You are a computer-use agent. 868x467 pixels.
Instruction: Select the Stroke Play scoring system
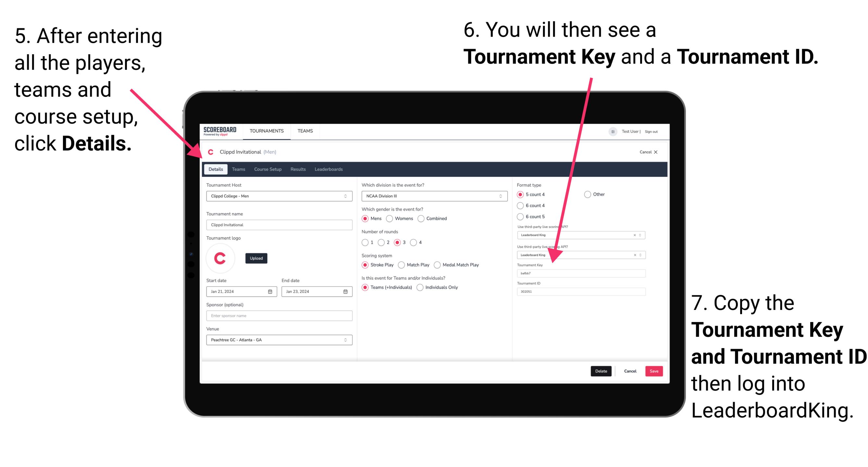[366, 264]
